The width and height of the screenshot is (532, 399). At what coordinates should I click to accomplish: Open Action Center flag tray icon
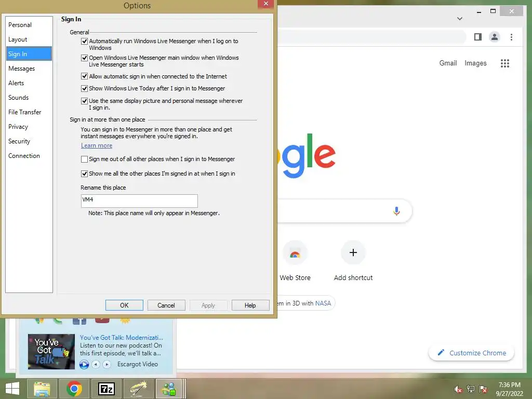[x=483, y=389]
